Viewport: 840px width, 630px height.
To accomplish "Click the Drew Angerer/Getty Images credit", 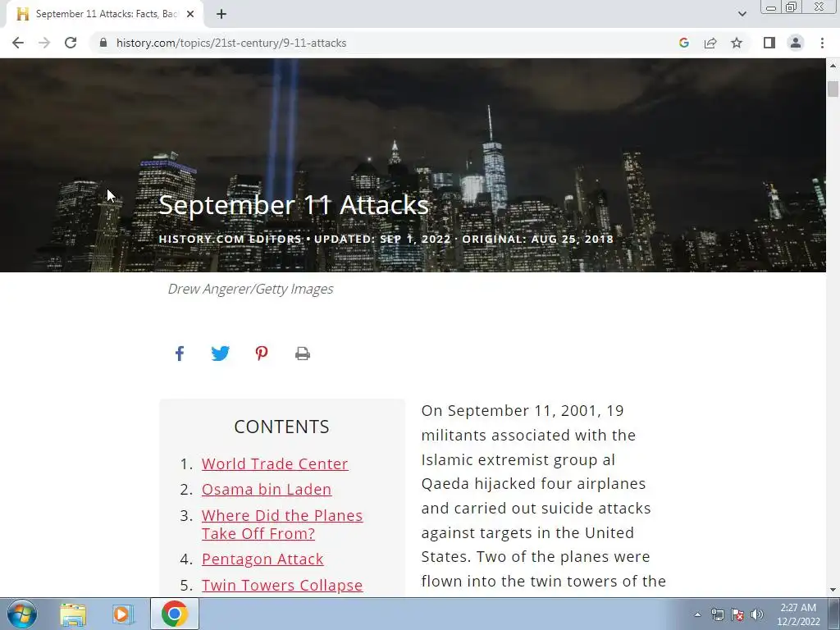I will [251, 289].
